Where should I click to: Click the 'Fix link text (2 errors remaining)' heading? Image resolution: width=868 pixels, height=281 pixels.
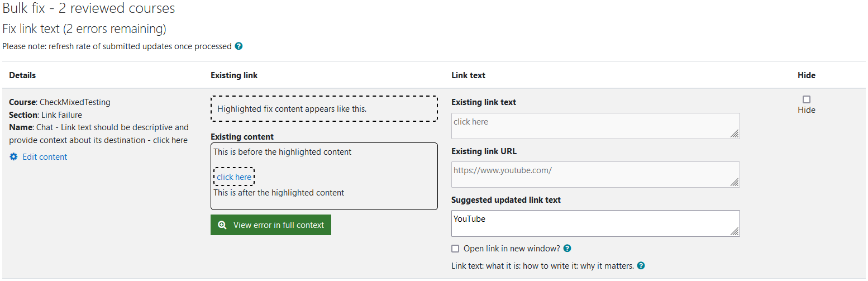[x=84, y=28]
